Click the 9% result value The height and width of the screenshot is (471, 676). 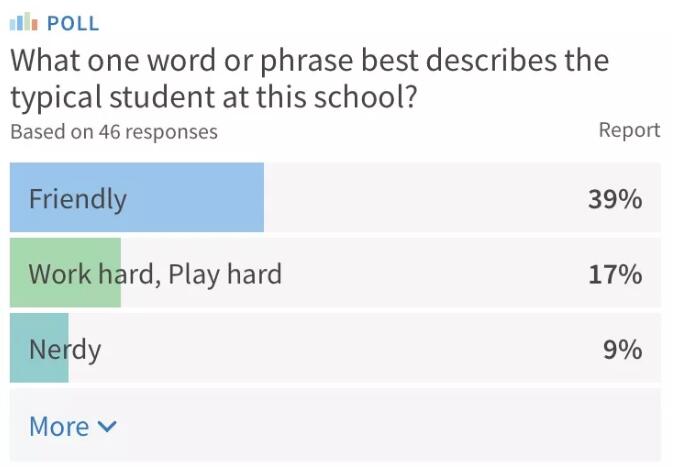(x=622, y=349)
